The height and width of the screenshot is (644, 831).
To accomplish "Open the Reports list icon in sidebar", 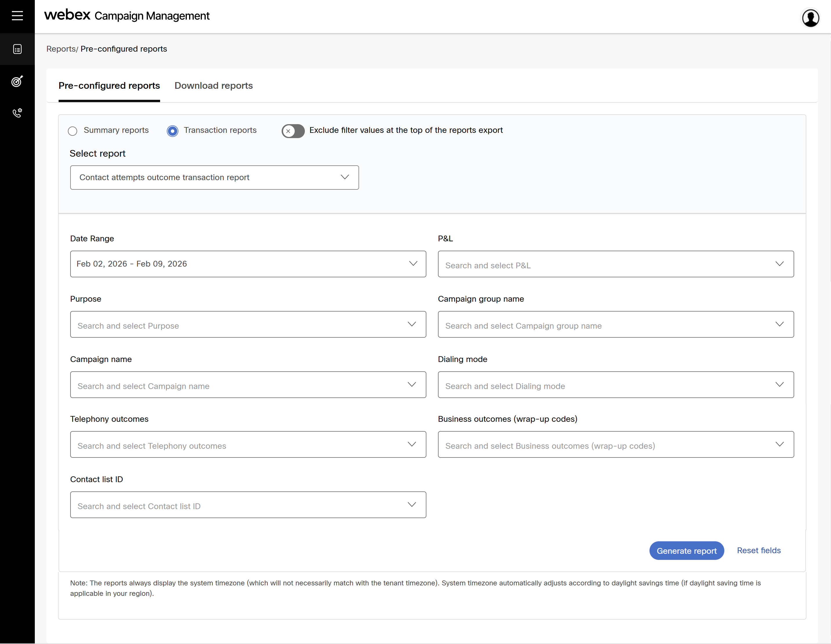I will pyautogui.click(x=17, y=49).
